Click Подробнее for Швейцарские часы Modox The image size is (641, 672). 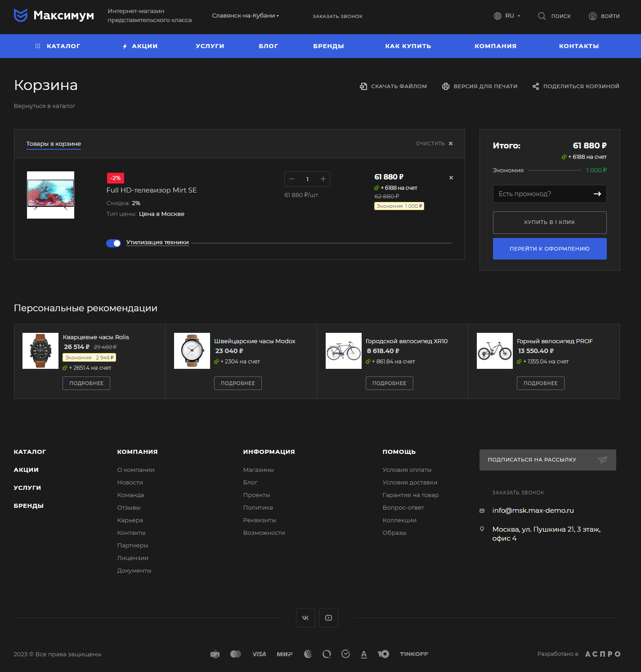pyautogui.click(x=238, y=383)
